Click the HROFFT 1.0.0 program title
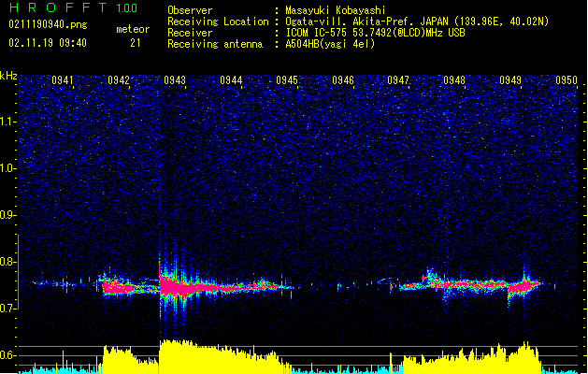Image resolution: width=588 pixels, height=374 pixels. [73, 7]
